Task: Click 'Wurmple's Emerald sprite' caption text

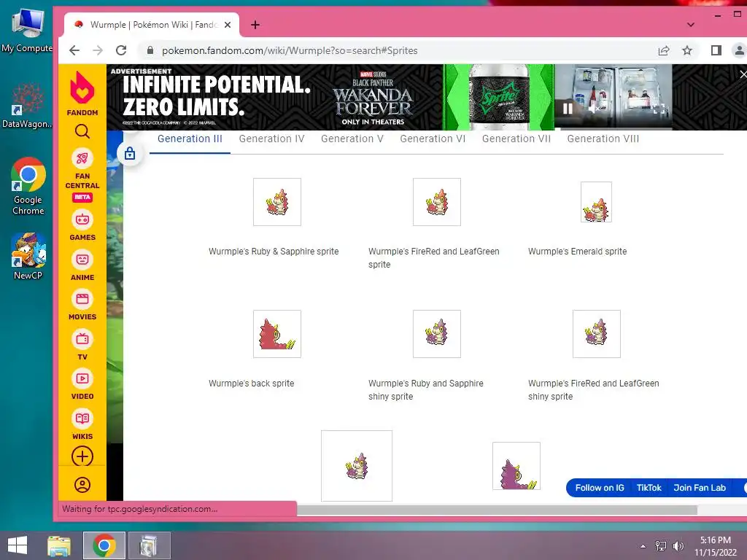Action: 578,252
